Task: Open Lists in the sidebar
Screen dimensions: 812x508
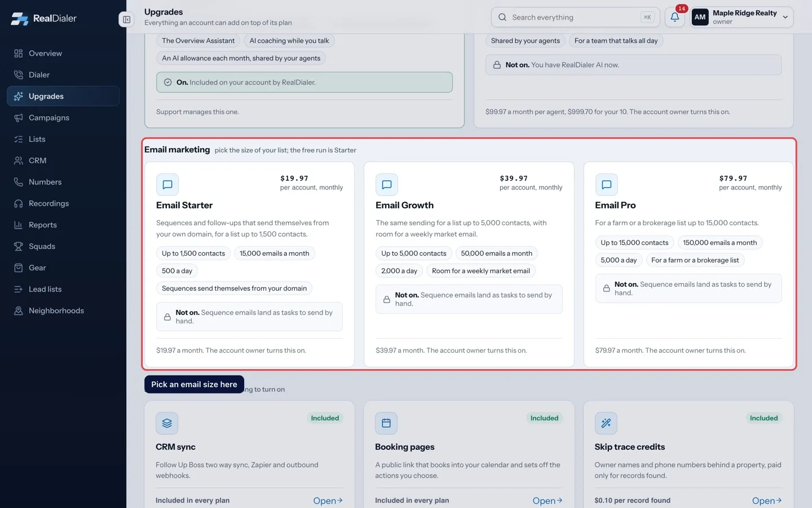Action: tap(63, 139)
